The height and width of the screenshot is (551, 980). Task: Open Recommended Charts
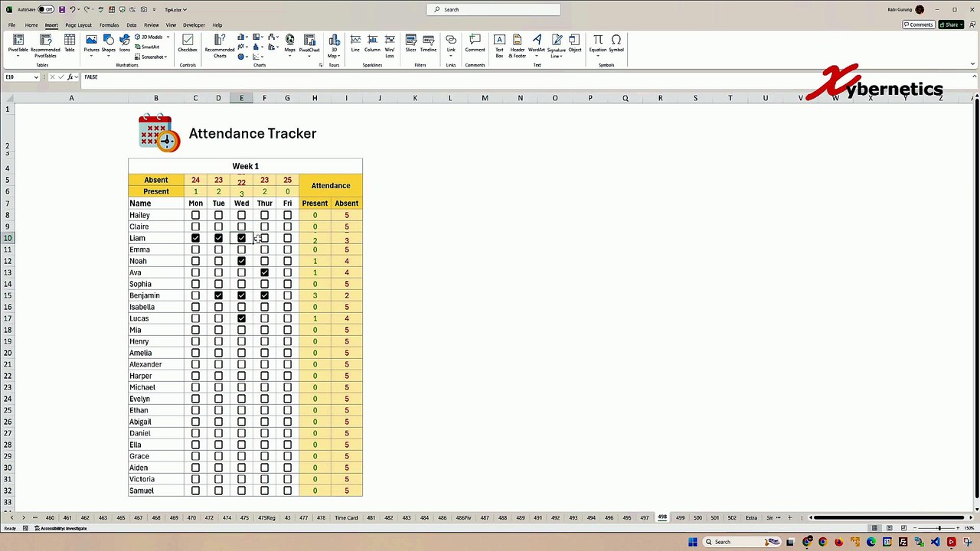click(x=220, y=45)
